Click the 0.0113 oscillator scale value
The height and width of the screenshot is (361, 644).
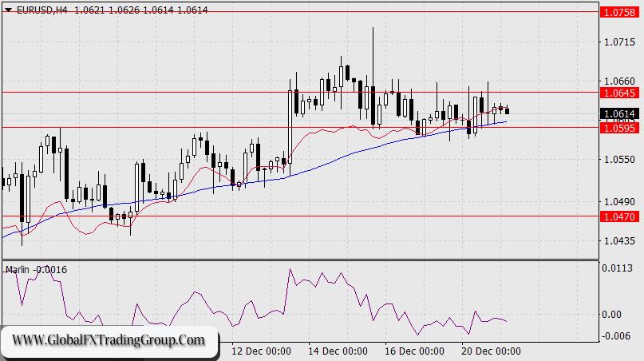(x=618, y=268)
